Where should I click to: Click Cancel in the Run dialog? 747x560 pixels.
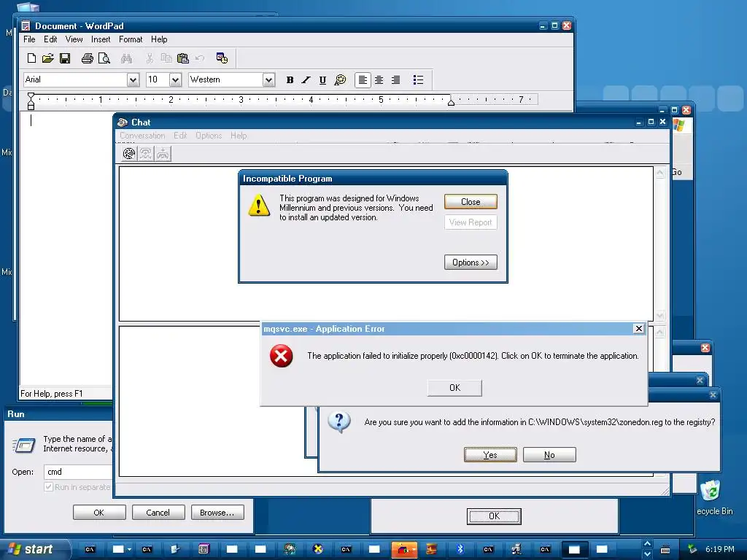[x=158, y=513]
